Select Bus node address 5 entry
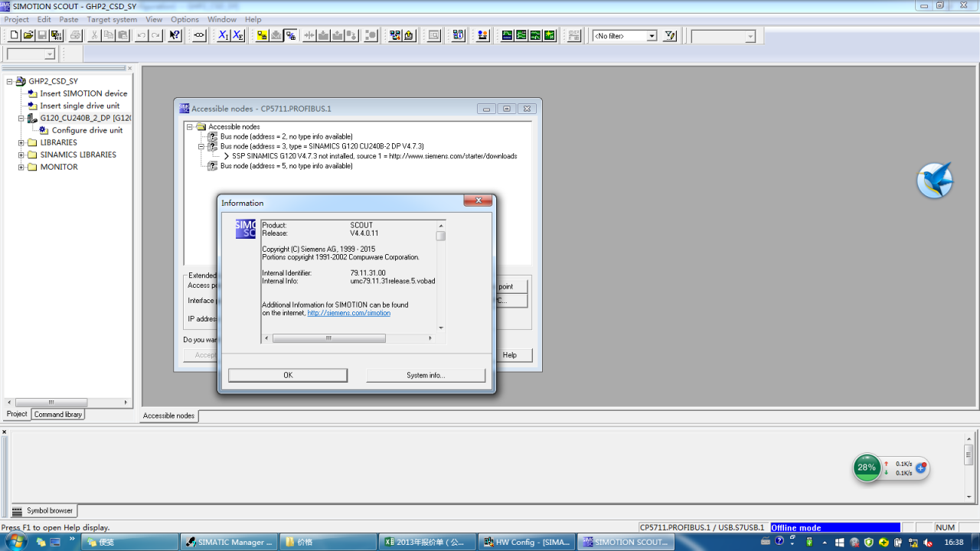 (x=286, y=165)
